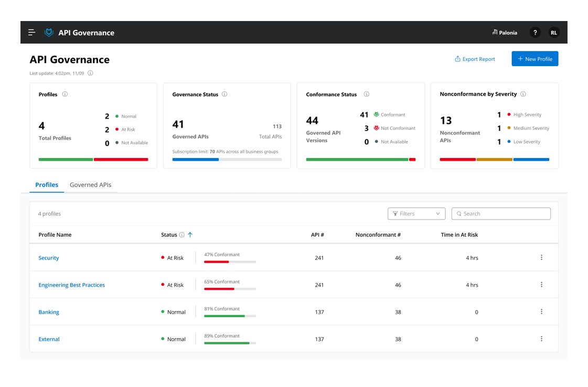The height and width of the screenshot is (387, 588).
Task: Open the Engineering Best Practices profile
Action: tap(72, 285)
